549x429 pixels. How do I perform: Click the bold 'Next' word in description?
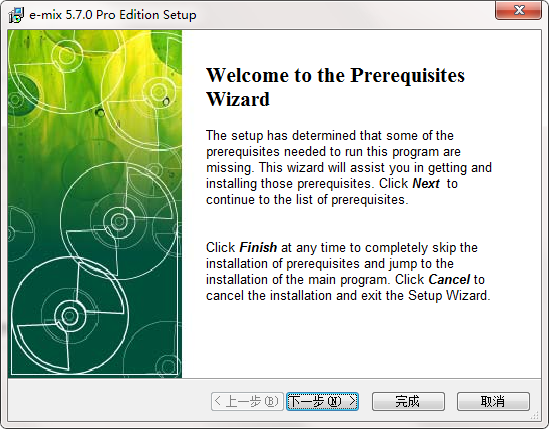pos(426,184)
